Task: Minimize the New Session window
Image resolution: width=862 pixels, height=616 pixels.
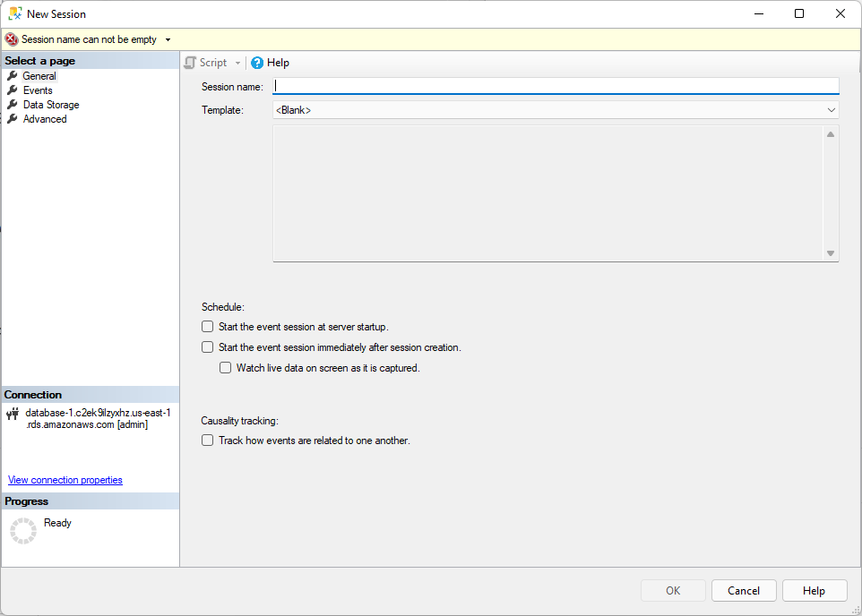Action: [759, 13]
